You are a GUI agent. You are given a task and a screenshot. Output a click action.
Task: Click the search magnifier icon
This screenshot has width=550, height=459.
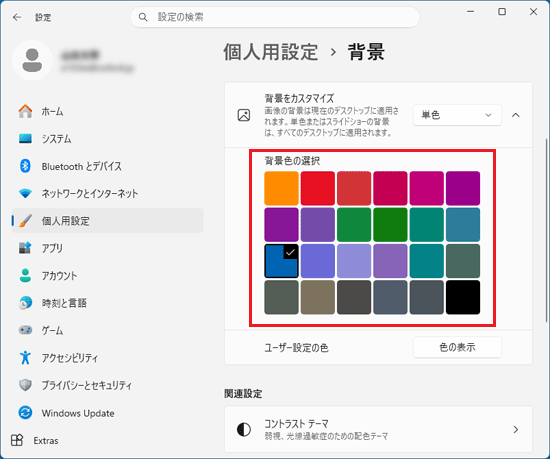(143, 17)
